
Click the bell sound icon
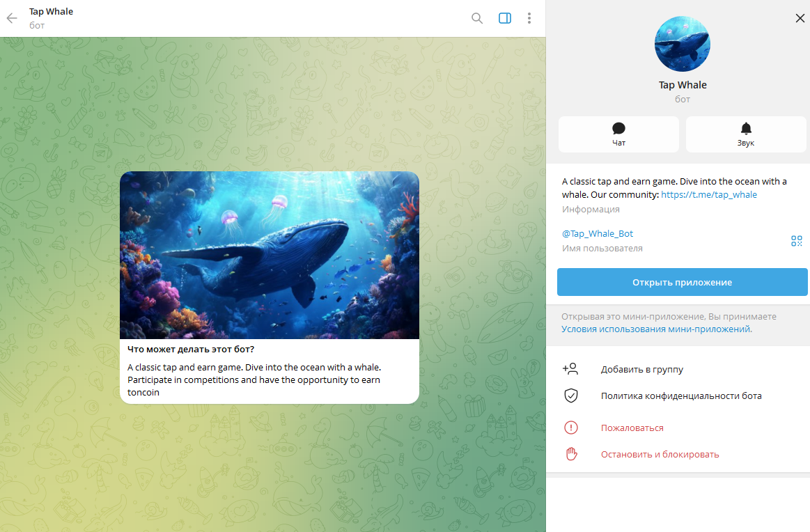(746, 128)
